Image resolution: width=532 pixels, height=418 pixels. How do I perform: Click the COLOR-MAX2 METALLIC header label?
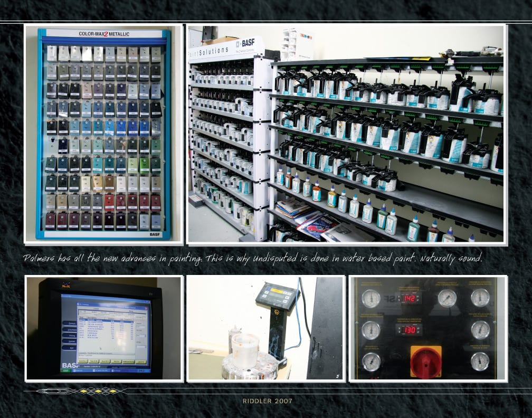(x=104, y=34)
